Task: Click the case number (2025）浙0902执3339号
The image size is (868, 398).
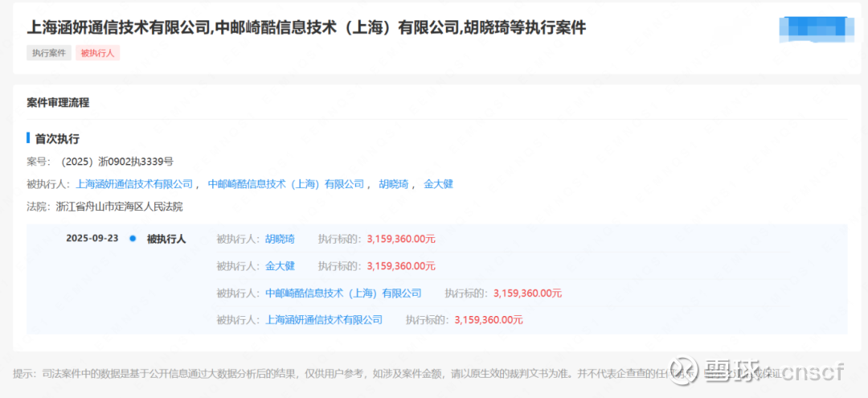Action: tap(115, 162)
